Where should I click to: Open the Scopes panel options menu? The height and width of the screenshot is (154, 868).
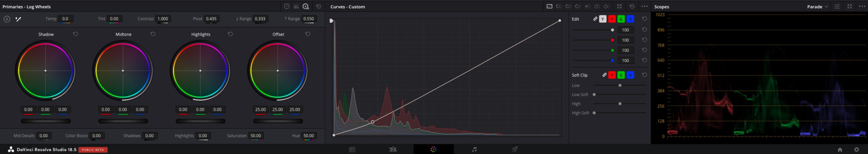coord(862,6)
